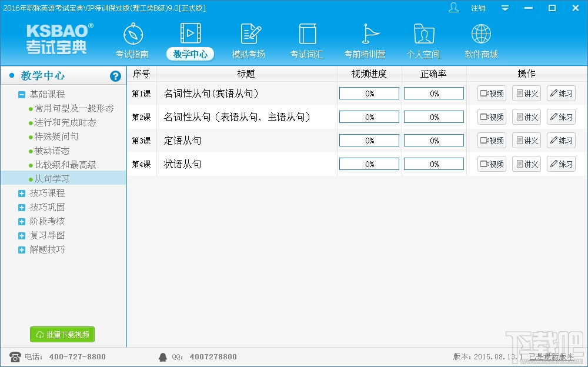
Task: Expand the 技巧课程 tree node
Action: [22, 193]
